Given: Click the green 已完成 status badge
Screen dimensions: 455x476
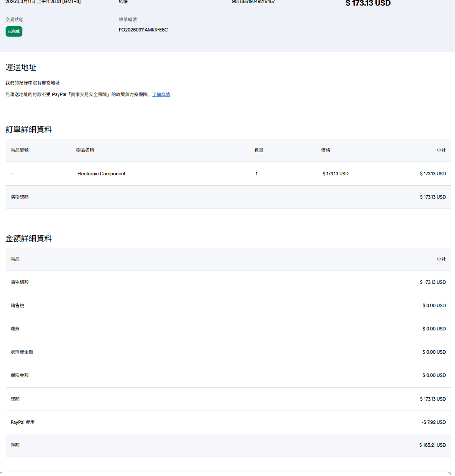Looking at the screenshot, I should coord(14,31).
